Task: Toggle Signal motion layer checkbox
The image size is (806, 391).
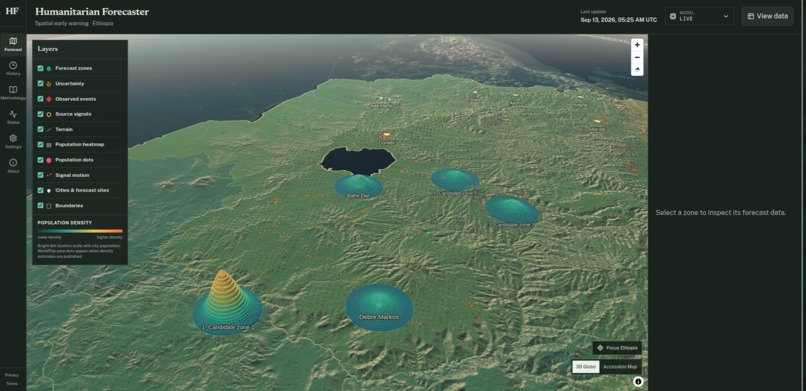Action: tap(41, 175)
